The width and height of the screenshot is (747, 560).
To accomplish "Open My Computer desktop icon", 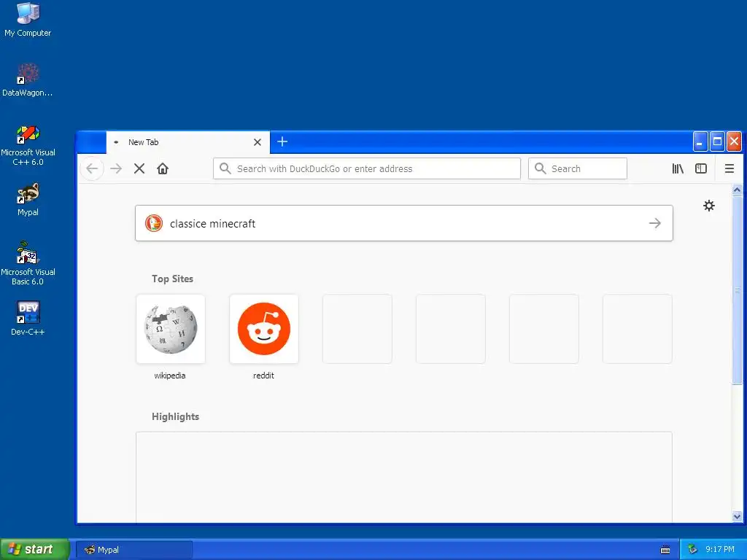I will pos(28,19).
